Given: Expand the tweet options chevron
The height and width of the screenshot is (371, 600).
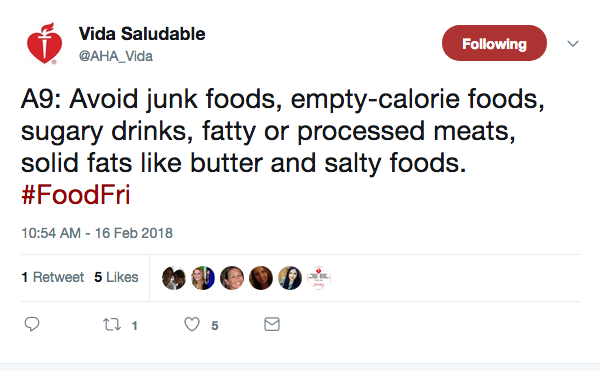Looking at the screenshot, I should coord(573,44).
